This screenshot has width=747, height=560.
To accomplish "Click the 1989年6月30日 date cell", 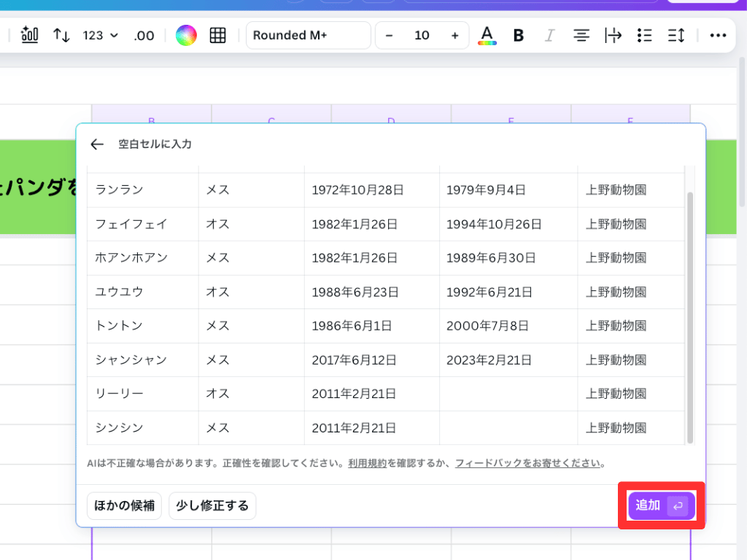I will [x=508, y=258].
